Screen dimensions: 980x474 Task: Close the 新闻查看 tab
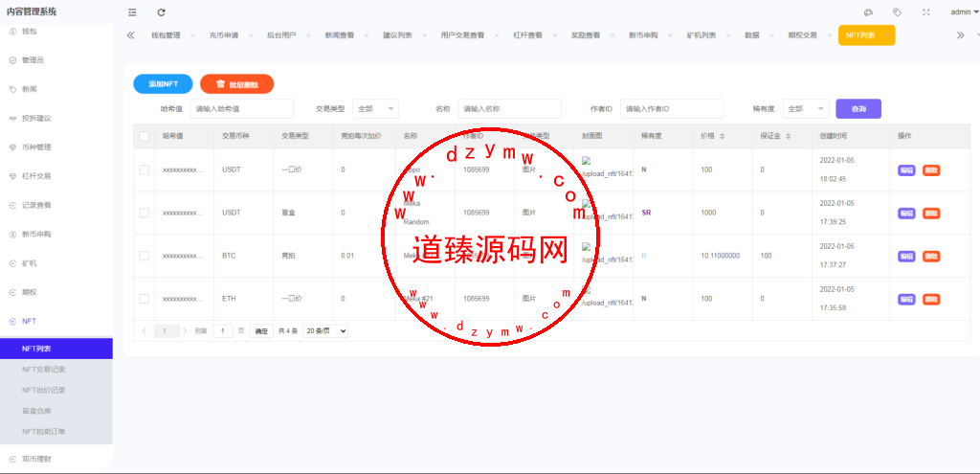click(x=367, y=35)
